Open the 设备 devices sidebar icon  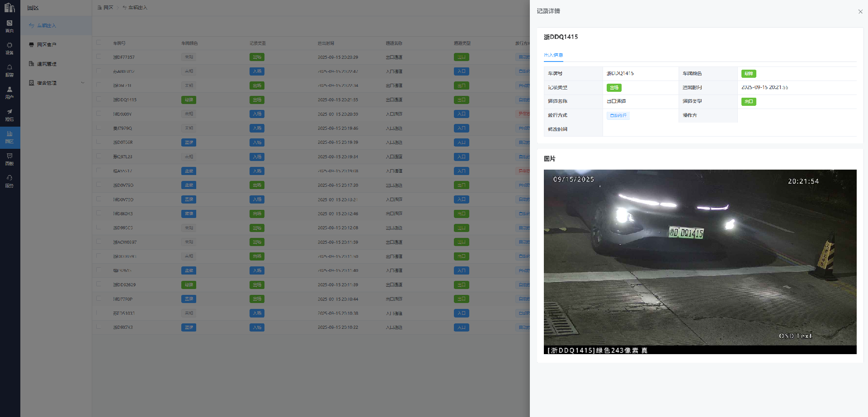click(9, 48)
